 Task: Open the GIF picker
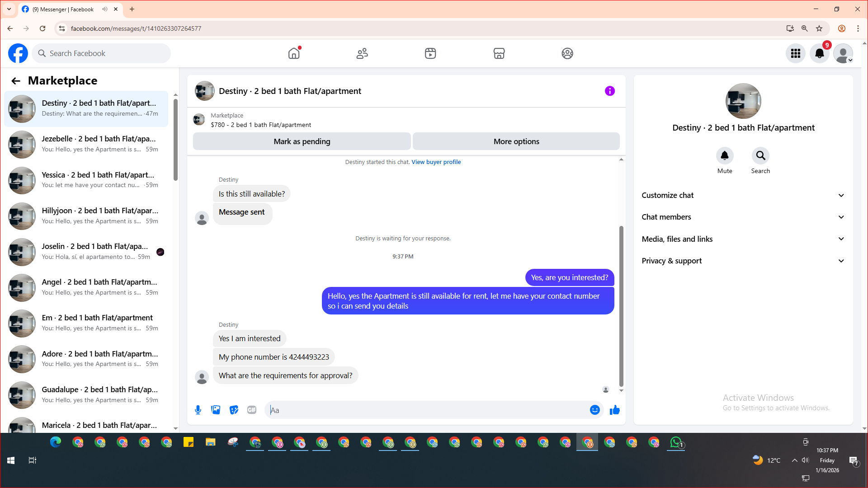(x=252, y=410)
